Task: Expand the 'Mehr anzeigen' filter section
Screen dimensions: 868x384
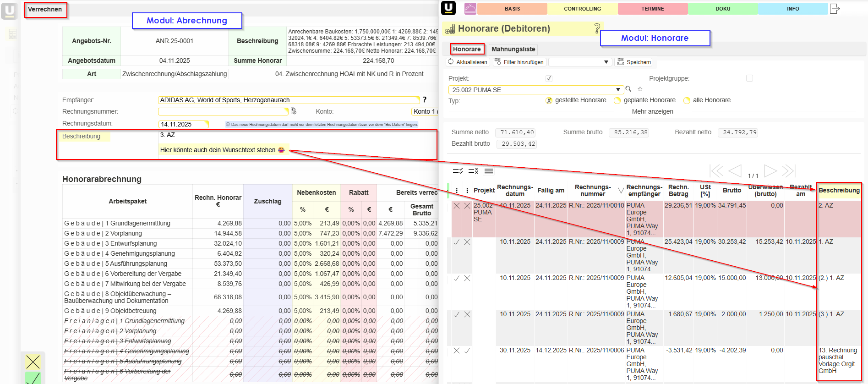Action: 652,111
